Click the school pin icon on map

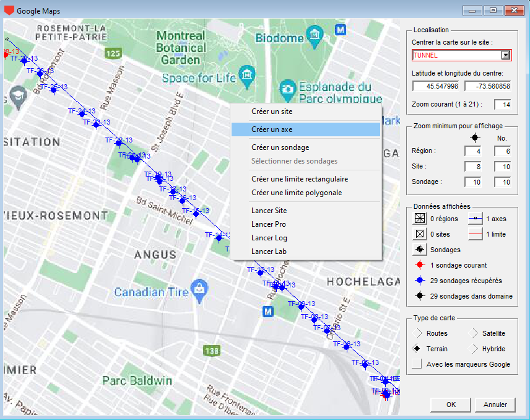18,97
